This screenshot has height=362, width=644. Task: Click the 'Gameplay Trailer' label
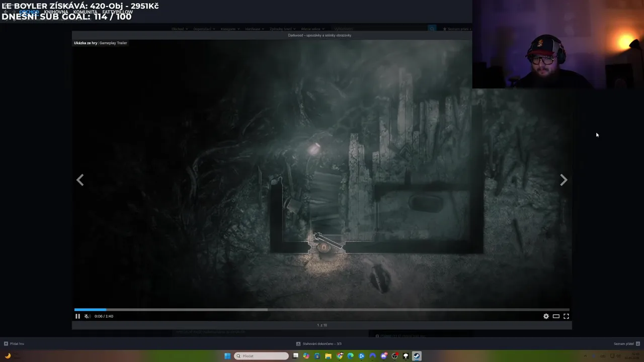[x=113, y=43]
